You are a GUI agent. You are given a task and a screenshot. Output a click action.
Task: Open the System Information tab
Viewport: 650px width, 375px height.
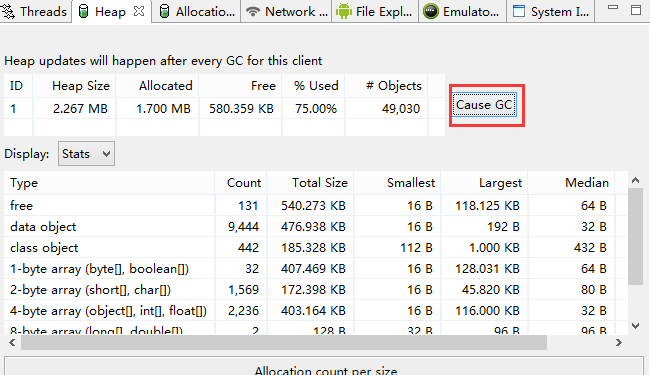coord(551,12)
